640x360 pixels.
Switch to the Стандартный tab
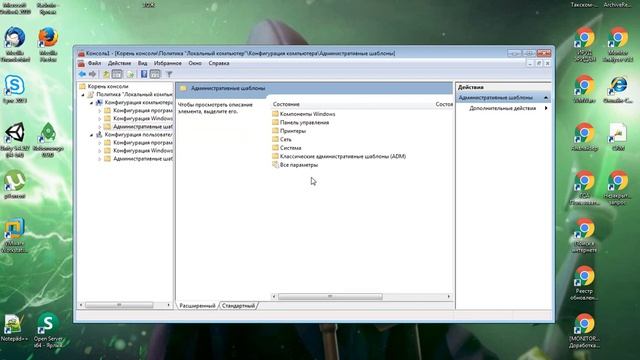(x=238, y=306)
